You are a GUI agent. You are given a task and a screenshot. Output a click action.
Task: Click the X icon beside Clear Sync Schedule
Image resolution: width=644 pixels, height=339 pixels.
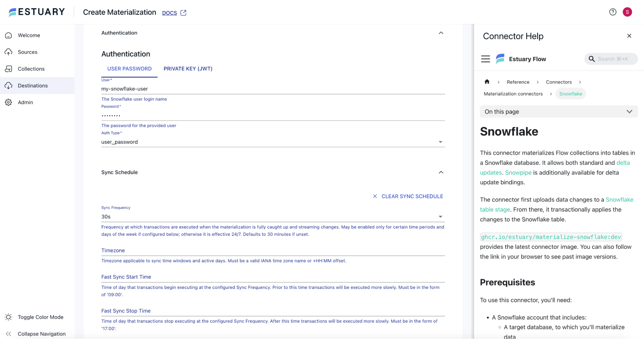pos(375,196)
